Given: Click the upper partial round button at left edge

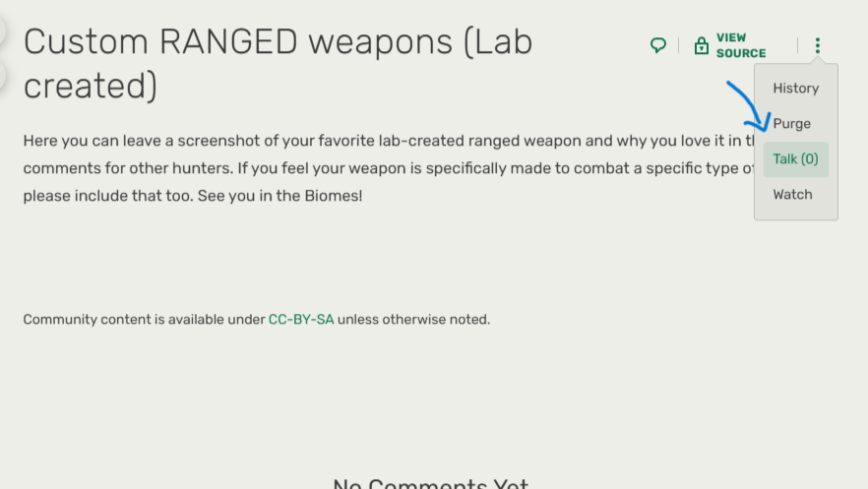Looking at the screenshot, I should tap(4, 30).
